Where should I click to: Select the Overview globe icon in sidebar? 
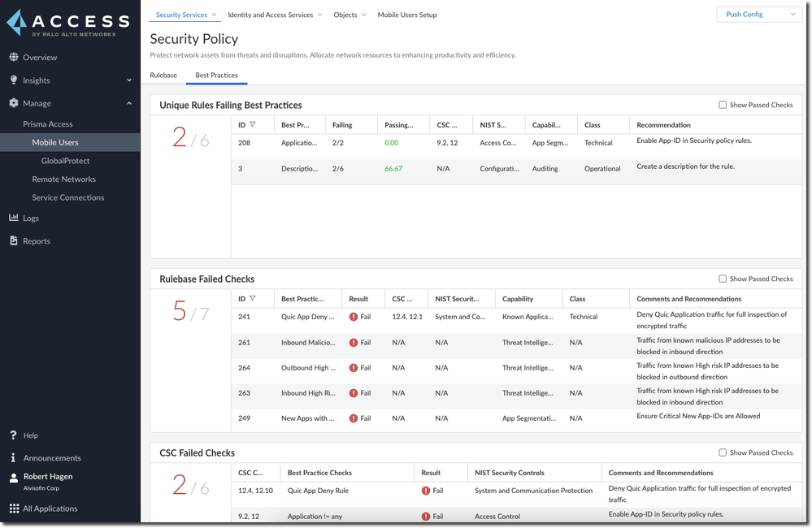point(14,57)
